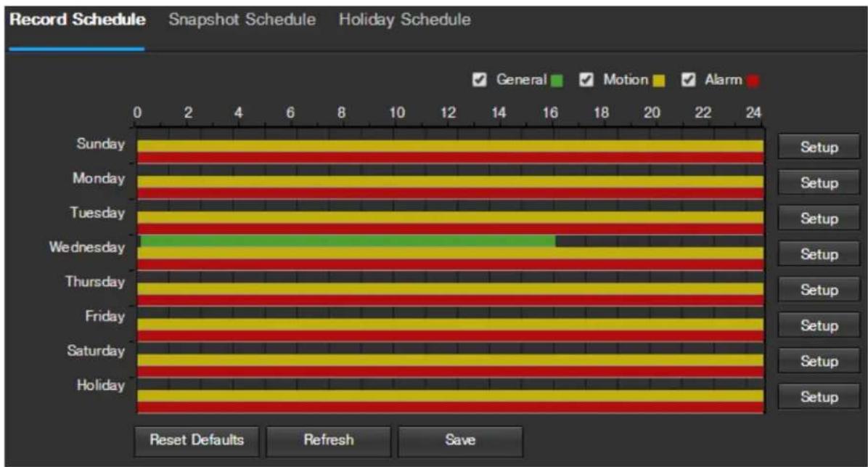This screenshot has height=467, width=868.
Task: Click Monday's red Alarm bar
Action: pos(451,193)
